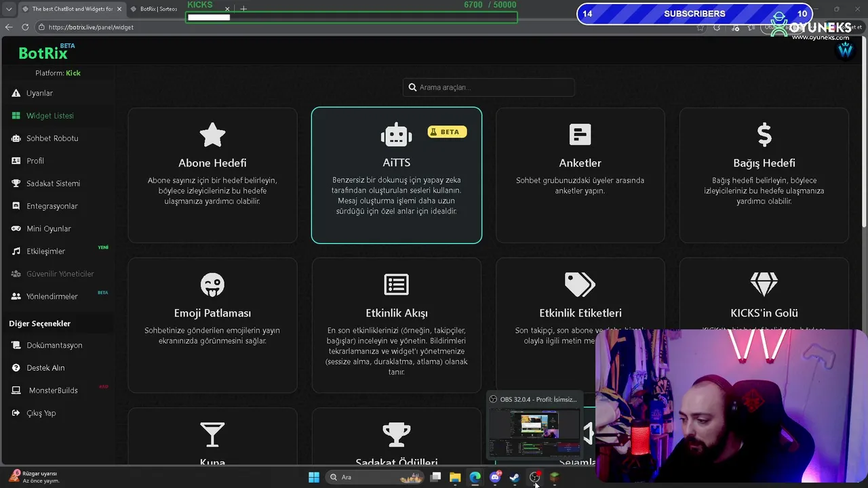Image resolution: width=868 pixels, height=488 pixels.
Task: Open the Etkinlik Akışı widget title
Action: coord(396,313)
